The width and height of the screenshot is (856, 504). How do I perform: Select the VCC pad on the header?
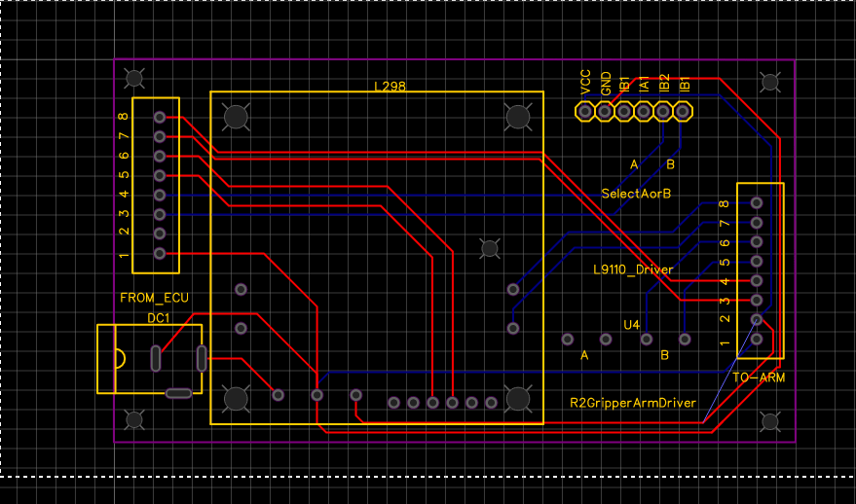coord(584,113)
